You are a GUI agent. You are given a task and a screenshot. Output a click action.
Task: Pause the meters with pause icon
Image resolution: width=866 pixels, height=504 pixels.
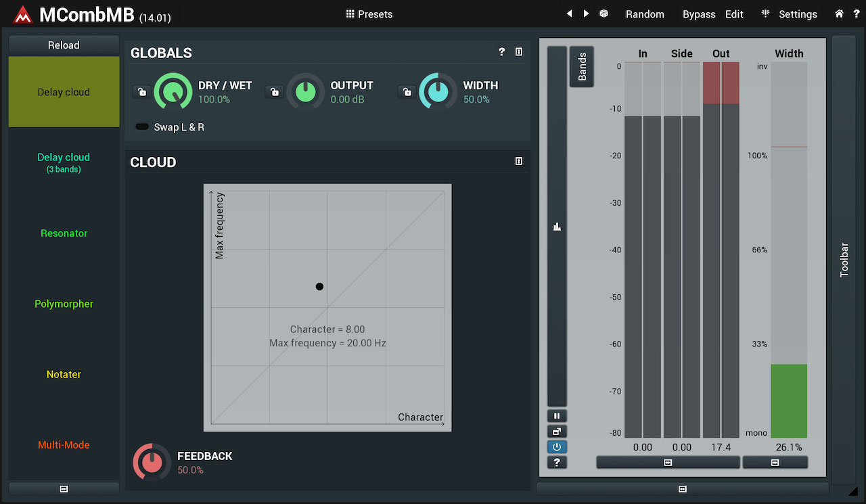point(557,416)
